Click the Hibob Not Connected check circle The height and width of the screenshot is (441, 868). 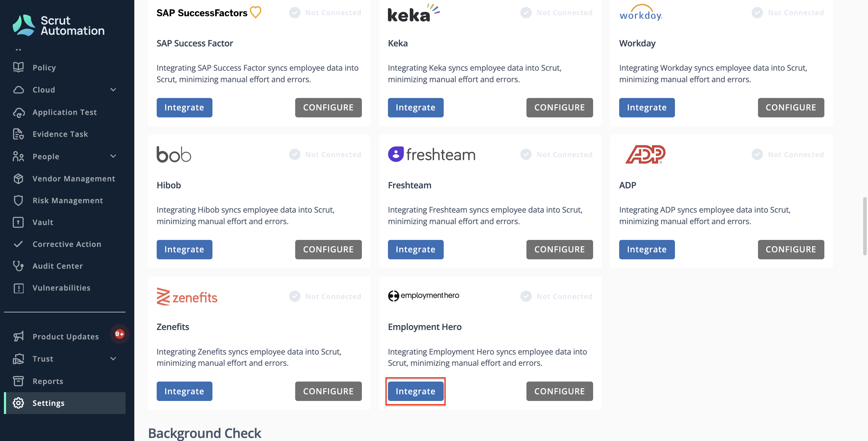click(295, 154)
